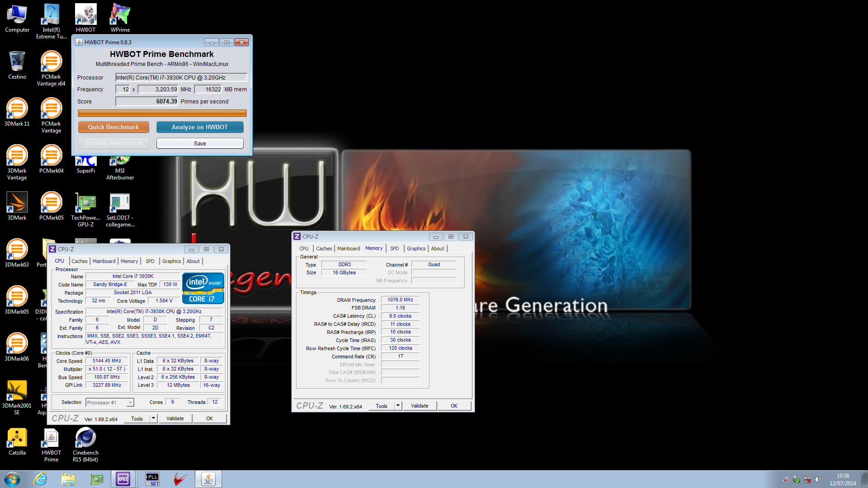Select the SetLOD17 shortcut
Image resolution: width=868 pixels, height=488 pixels.
coord(120,210)
